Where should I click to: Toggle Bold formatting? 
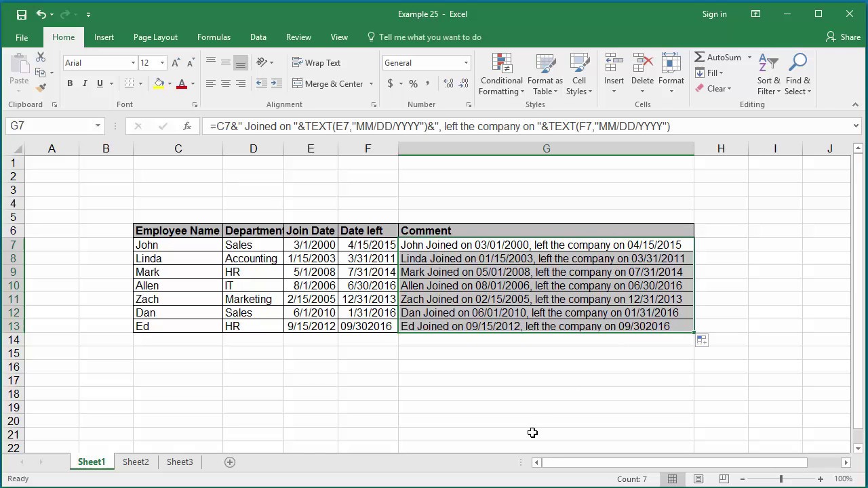[x=70, y=83]
